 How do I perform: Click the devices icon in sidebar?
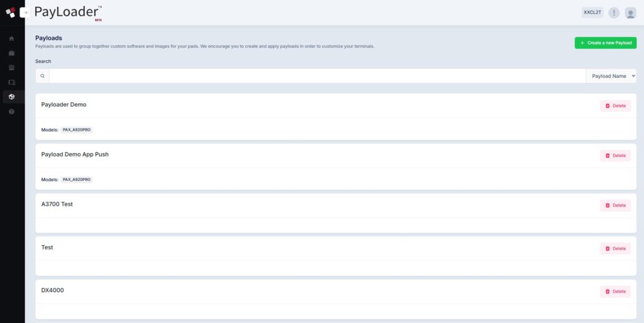[x=11, y=82]
